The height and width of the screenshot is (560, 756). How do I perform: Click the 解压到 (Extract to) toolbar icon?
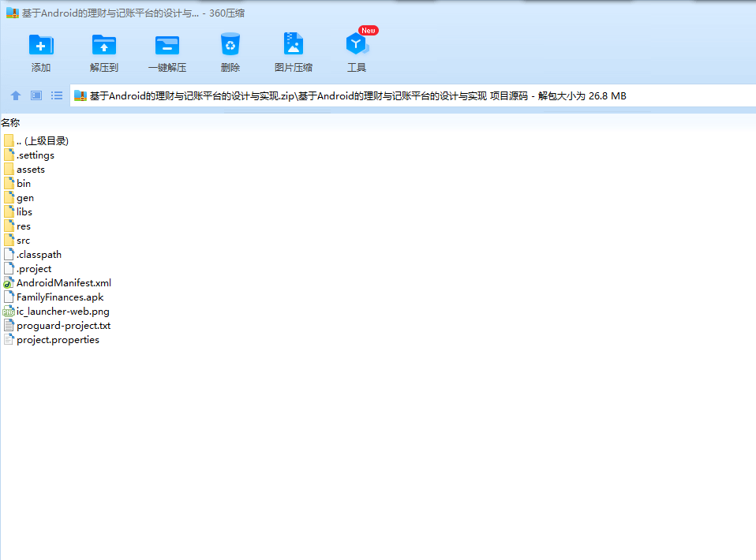(x=104, y=45)
